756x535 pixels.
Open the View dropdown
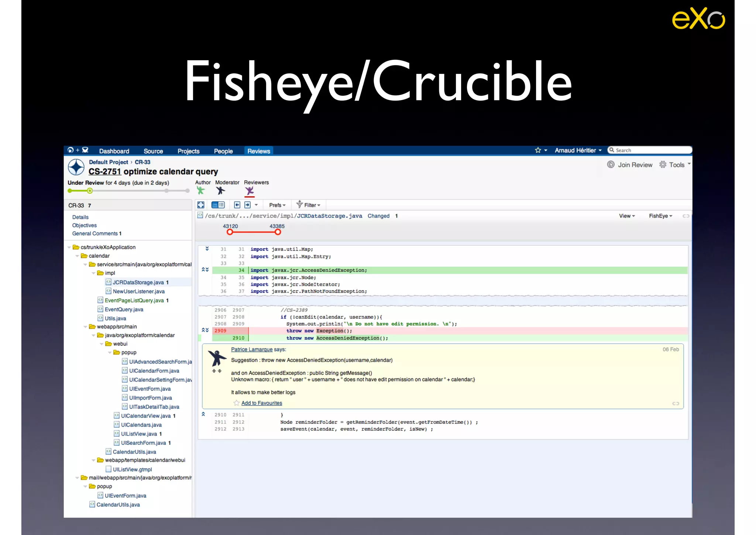click(x=627, y=216)
